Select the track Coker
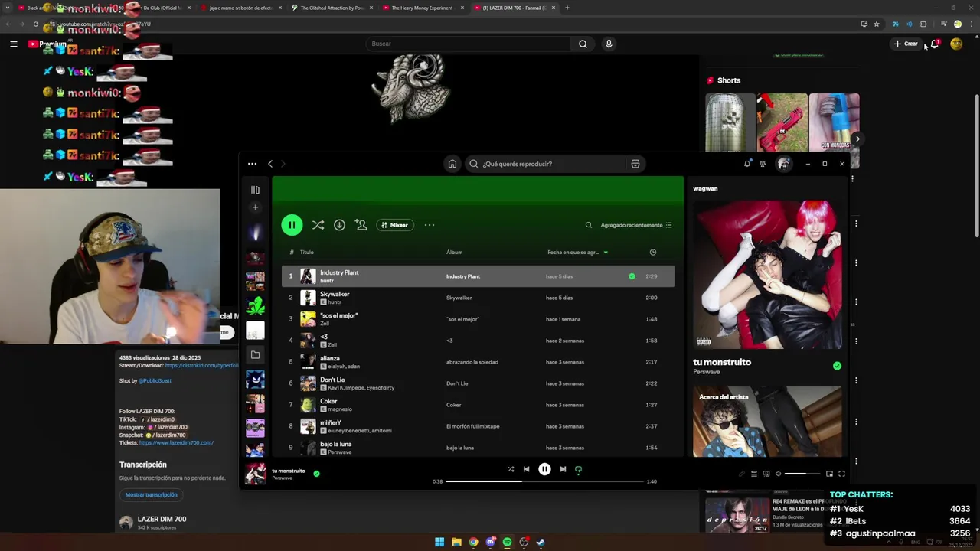This screenshot has width=980, height=551. 478,405
